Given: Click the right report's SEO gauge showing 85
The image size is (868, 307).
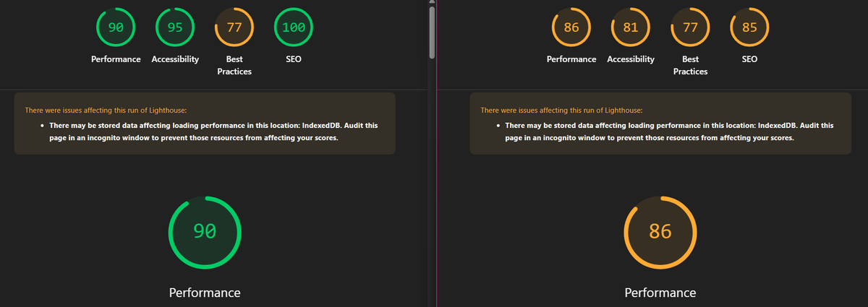Looking at the screenshot, I should (x=749, y=27).
